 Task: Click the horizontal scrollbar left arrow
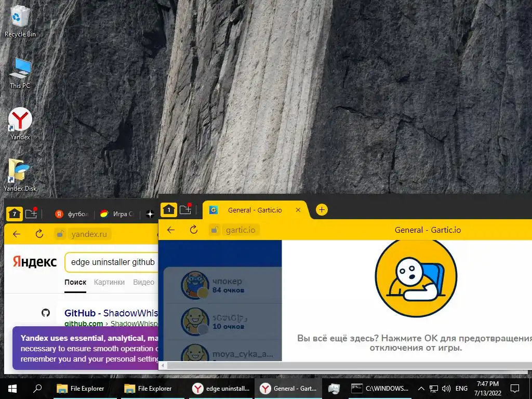(163, 365)
